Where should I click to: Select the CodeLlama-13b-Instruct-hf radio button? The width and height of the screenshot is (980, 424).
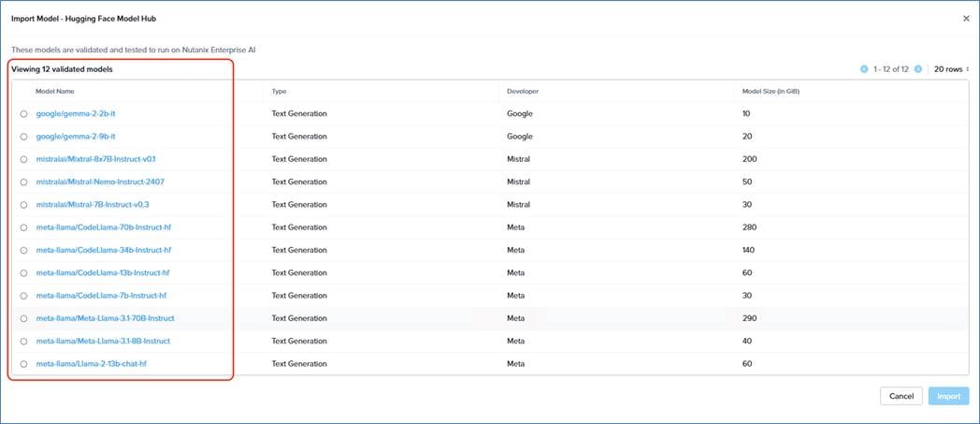tap(23, 273)
